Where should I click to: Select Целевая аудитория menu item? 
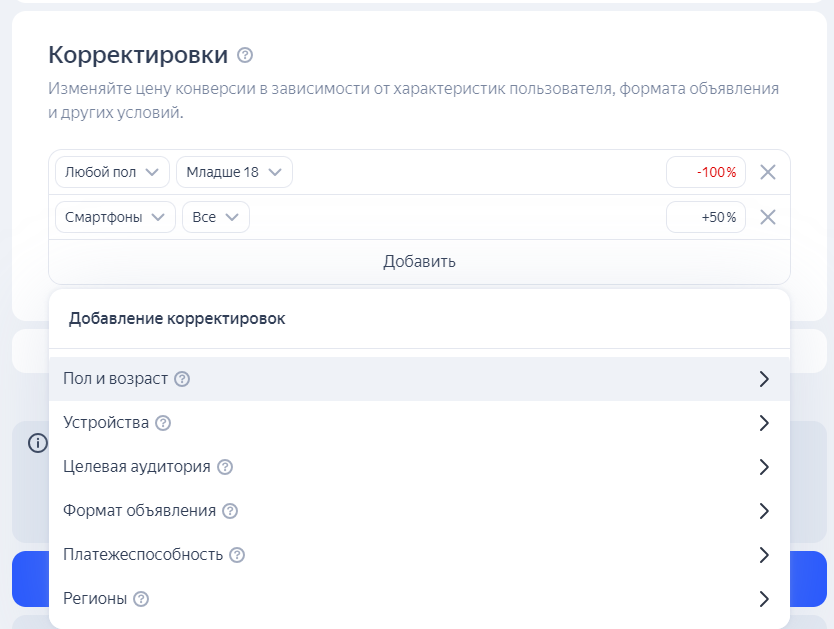419,467
